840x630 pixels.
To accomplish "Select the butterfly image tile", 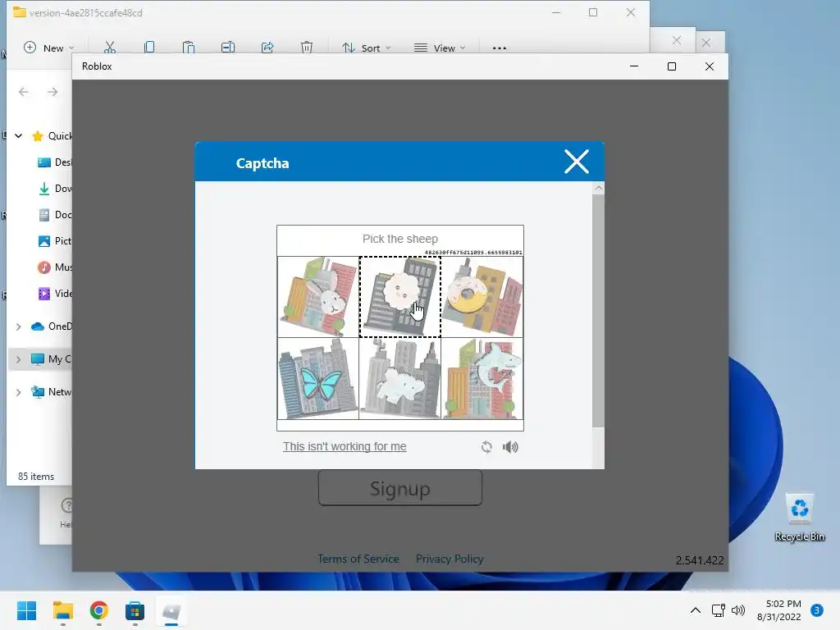I will 318,379.
